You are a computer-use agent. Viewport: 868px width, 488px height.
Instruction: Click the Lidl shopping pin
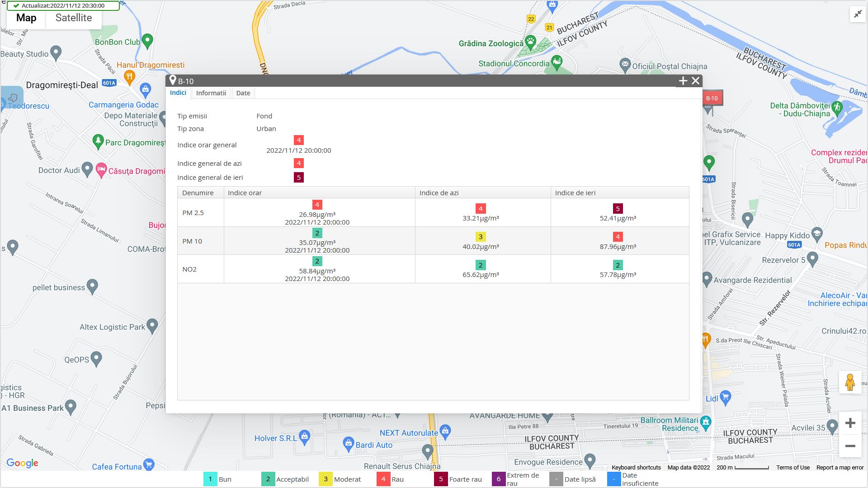coord(725,397)
